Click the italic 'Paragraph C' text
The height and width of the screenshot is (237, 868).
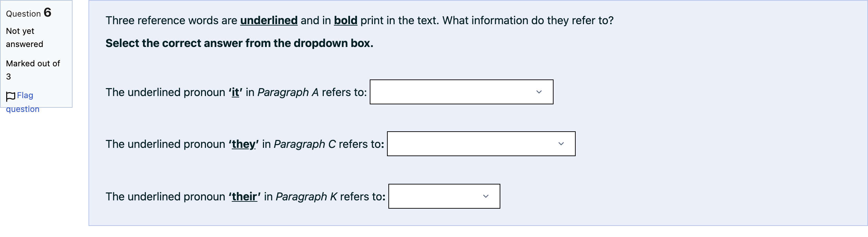click(x=305, y=144)
